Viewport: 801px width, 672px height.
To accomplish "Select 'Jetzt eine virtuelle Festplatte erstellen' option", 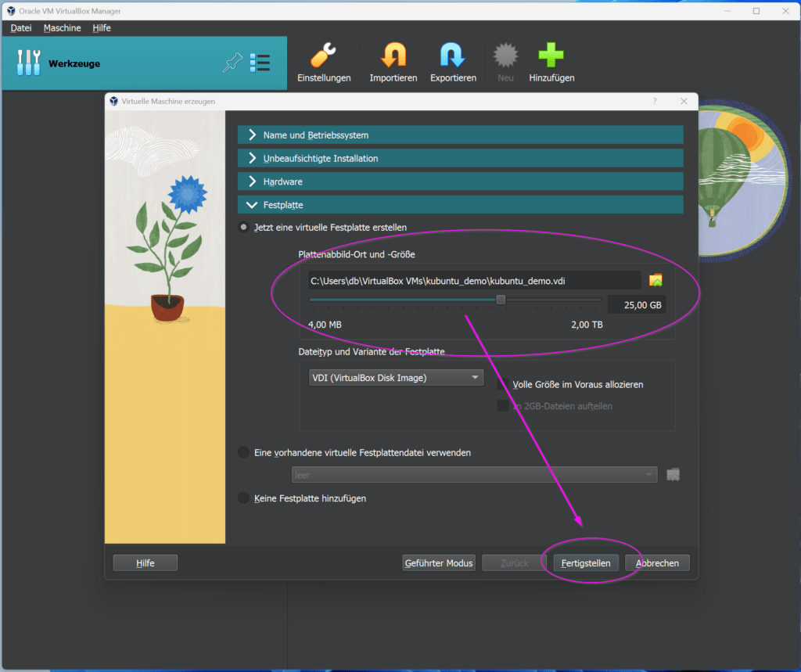I will [244, 227].
